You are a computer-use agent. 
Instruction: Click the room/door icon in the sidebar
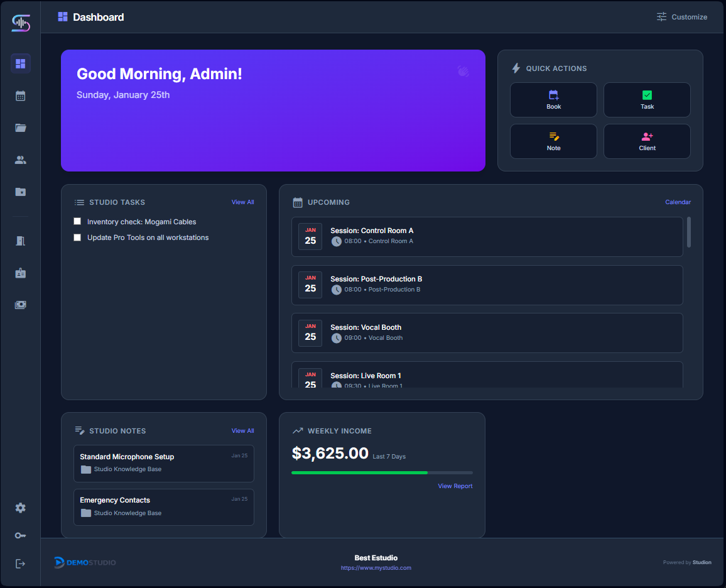pyautogui.click(x=20, y=241)
